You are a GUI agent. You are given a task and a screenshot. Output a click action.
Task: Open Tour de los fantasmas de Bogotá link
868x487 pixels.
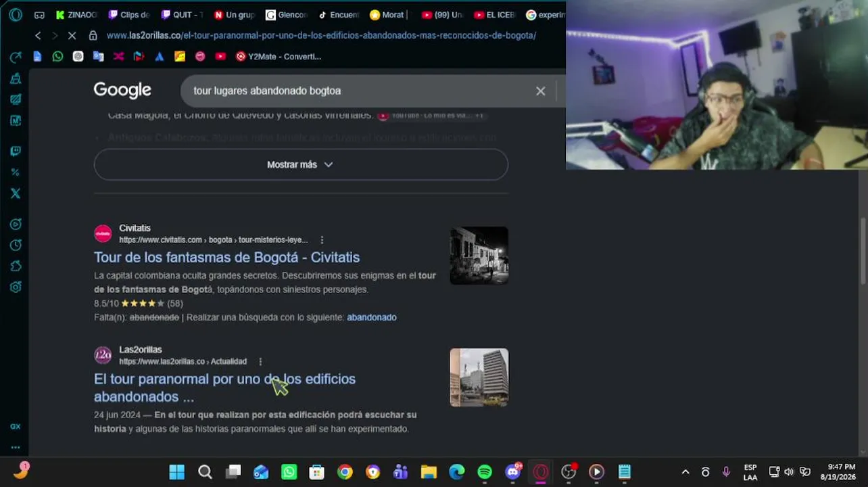pos(226,257)
